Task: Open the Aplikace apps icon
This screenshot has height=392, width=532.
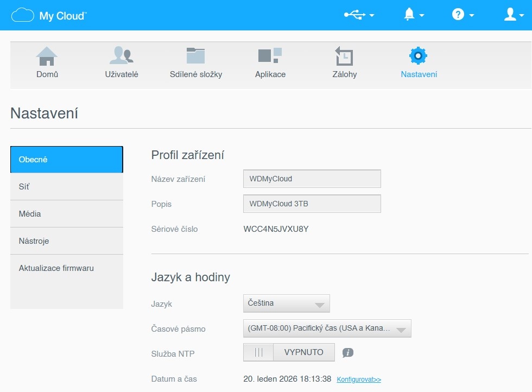Action: 270,55
